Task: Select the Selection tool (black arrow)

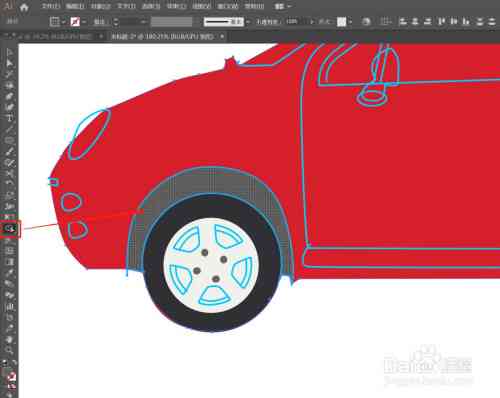Action: (9, 52)
